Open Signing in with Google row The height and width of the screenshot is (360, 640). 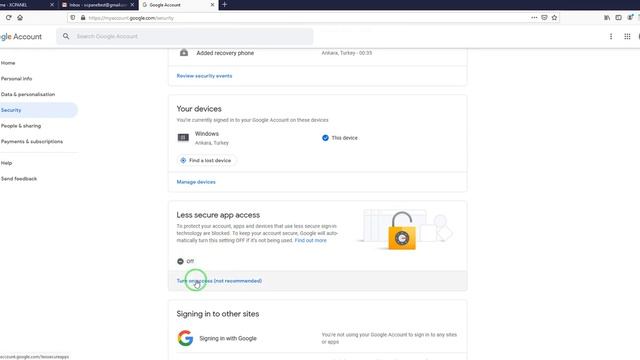click(x=318, y=338)
